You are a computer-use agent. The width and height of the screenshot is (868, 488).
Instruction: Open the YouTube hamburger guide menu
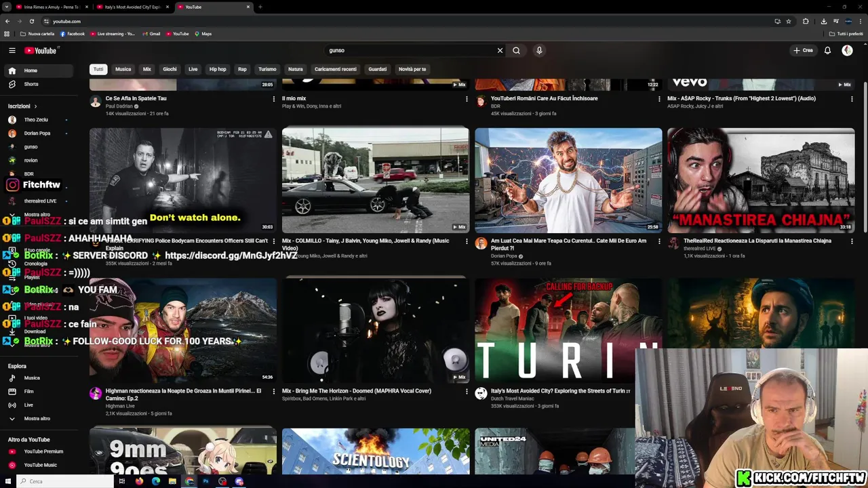[12, 50]
